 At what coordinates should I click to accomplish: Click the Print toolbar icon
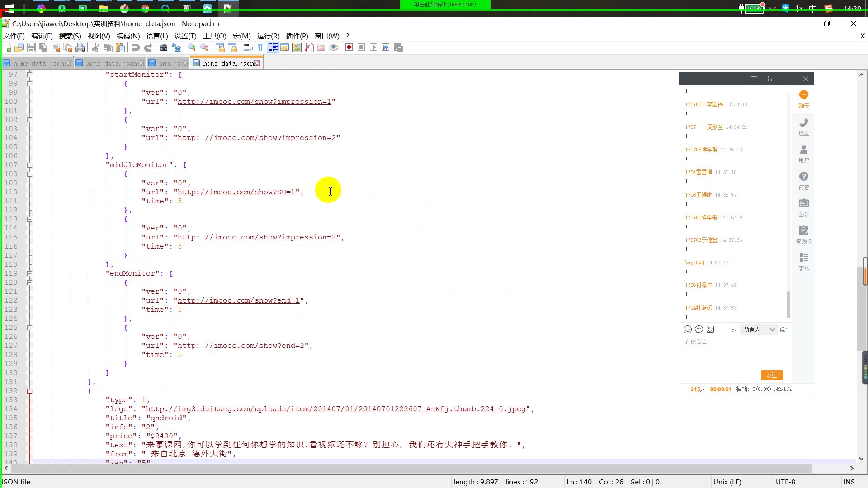[80, 47]
